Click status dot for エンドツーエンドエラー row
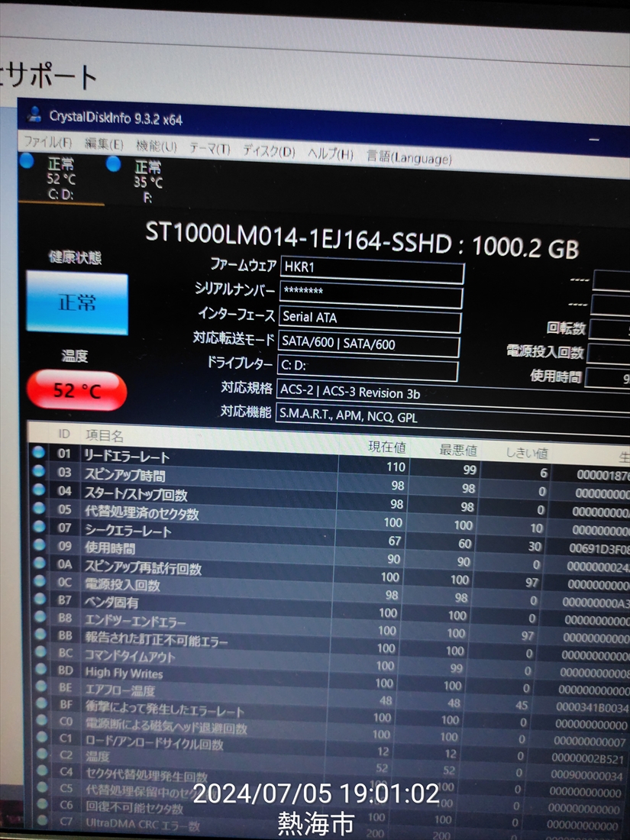The image size is (630, 840). coord(40,616)
